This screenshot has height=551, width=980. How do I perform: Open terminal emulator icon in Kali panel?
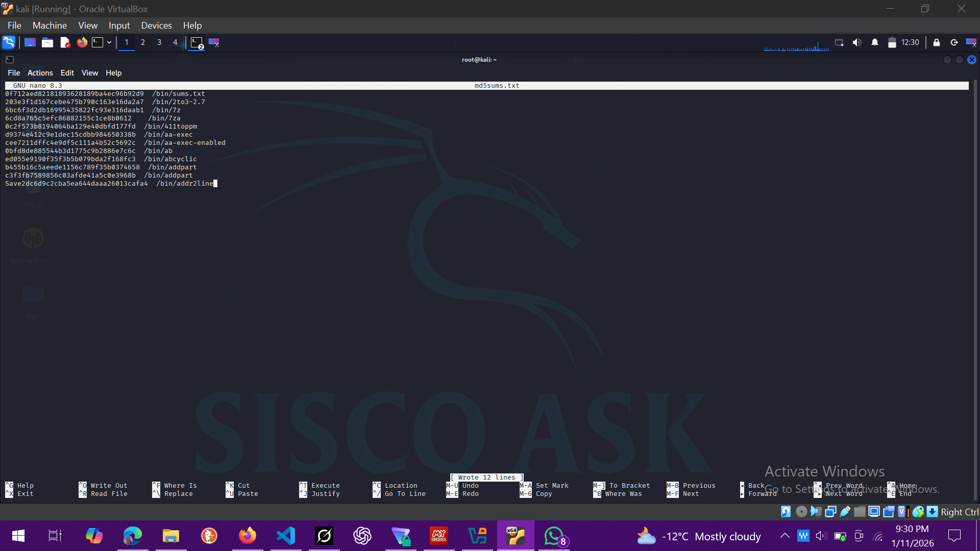click(x=97, y=42)
